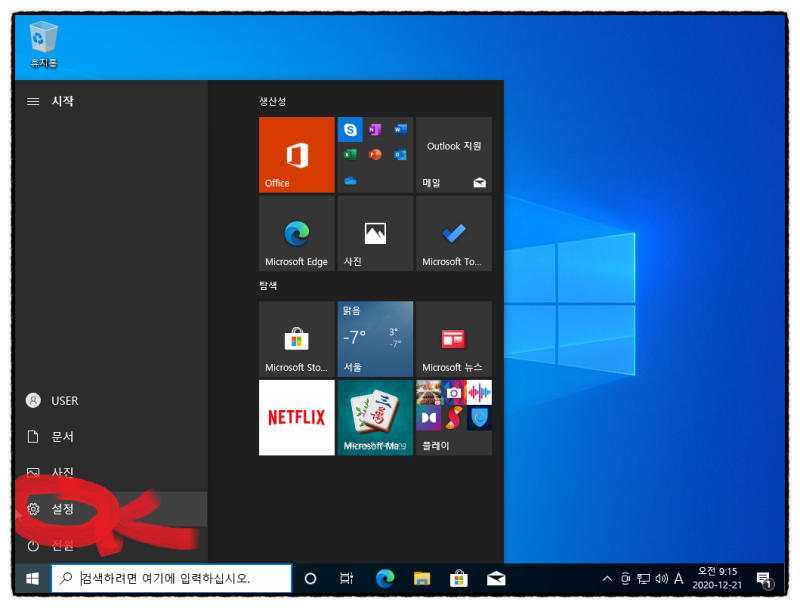Open the 플레이 folder tile
The image size is (800, 608).
[x=454, y=417]
